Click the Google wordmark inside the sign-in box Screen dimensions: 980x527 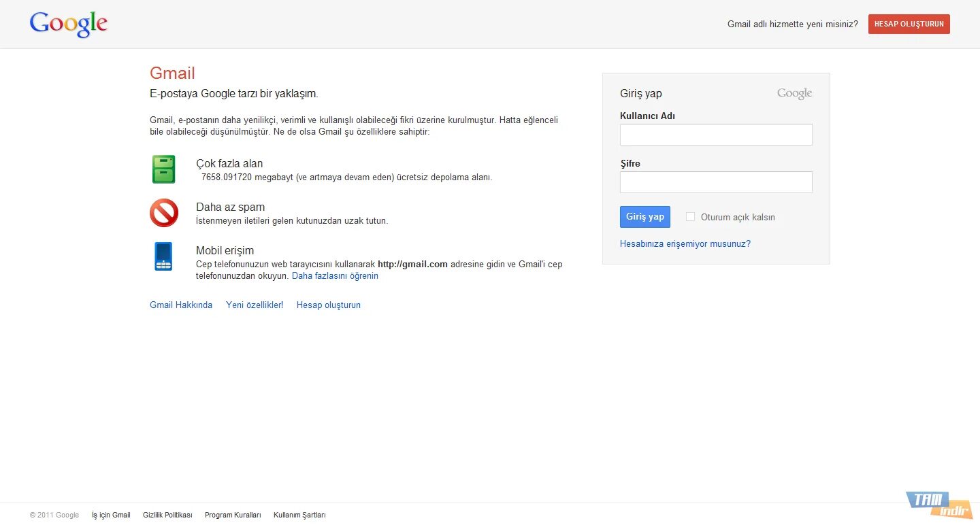(x=794, y=92)
